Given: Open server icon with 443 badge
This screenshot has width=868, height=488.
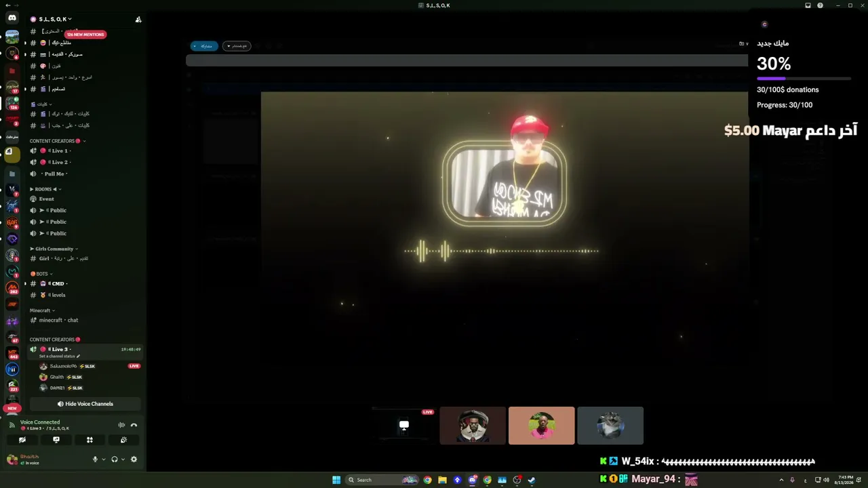Looking at the screenshot, I should (x=12, y=353).
